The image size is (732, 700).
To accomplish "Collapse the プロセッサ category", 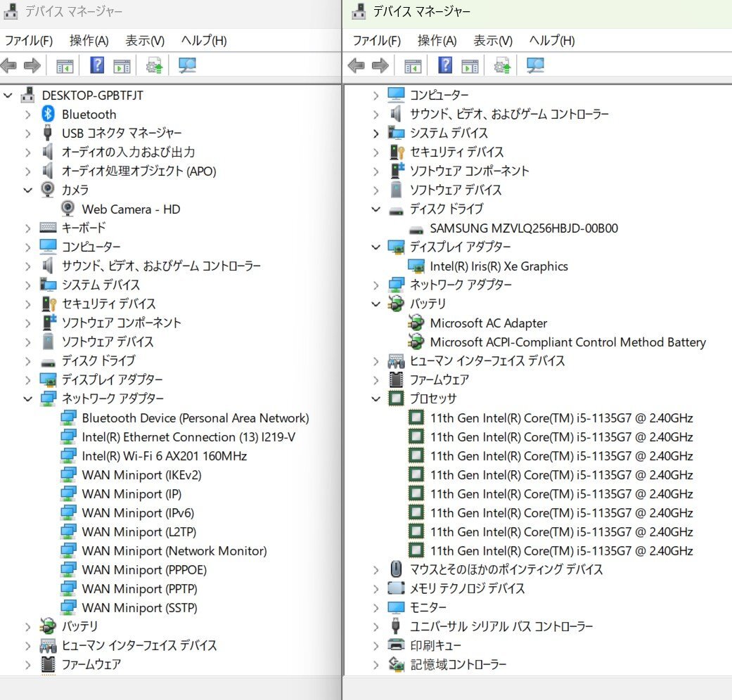I will tap(375, 398).
